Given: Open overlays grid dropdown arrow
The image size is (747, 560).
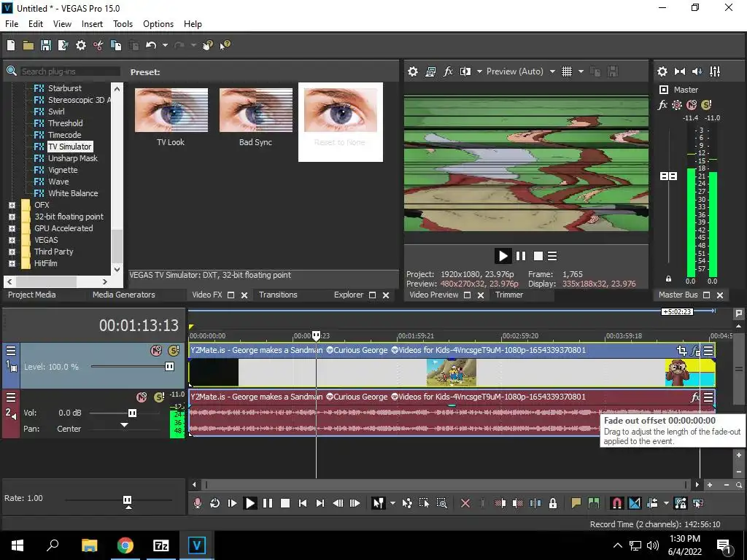Looking at the screenshot, I should (581, 71).
